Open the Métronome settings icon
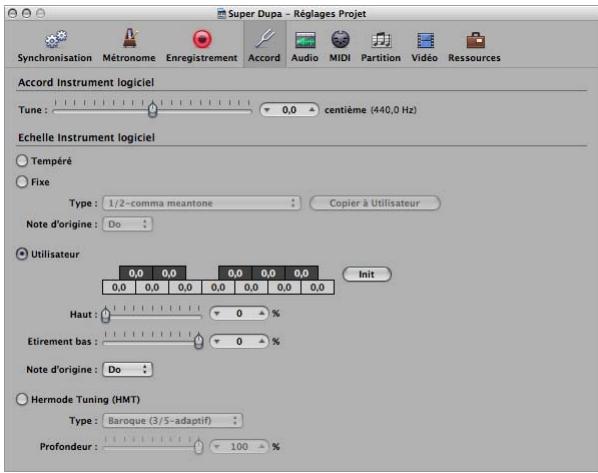Image resolution: width=598 pixels, height=473 pixels. click(x=130, y=38)
